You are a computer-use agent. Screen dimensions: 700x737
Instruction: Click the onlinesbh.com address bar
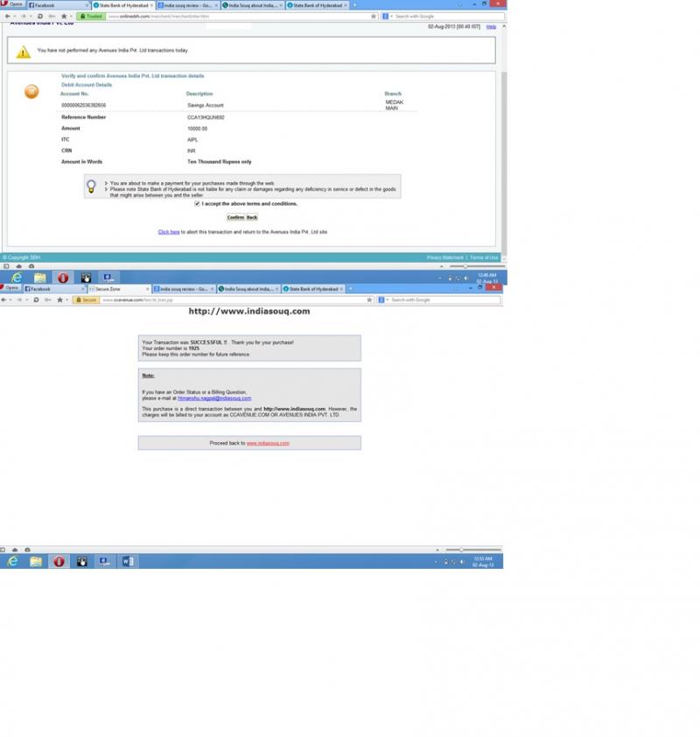(x=237, y=17)
